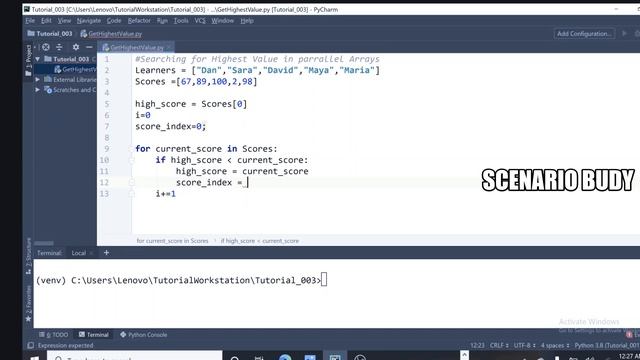The image size is (640, 360).
Task: Click the Favorites vertical sidebar tab
Action: [x=29, y=303]
